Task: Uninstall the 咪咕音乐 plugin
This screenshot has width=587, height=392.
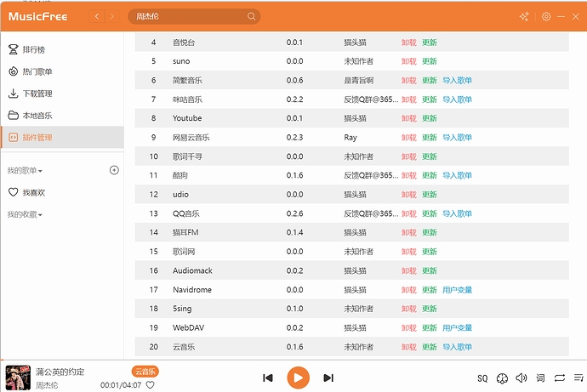Action: pyautogui.click(x=409, y=99)
